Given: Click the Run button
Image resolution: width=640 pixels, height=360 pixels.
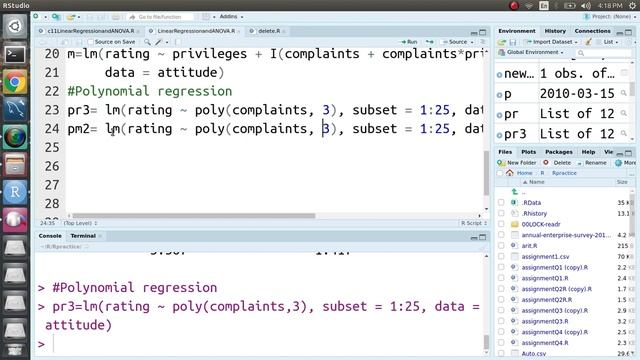Looking at the screenshot, I should [x=409, y=42].
